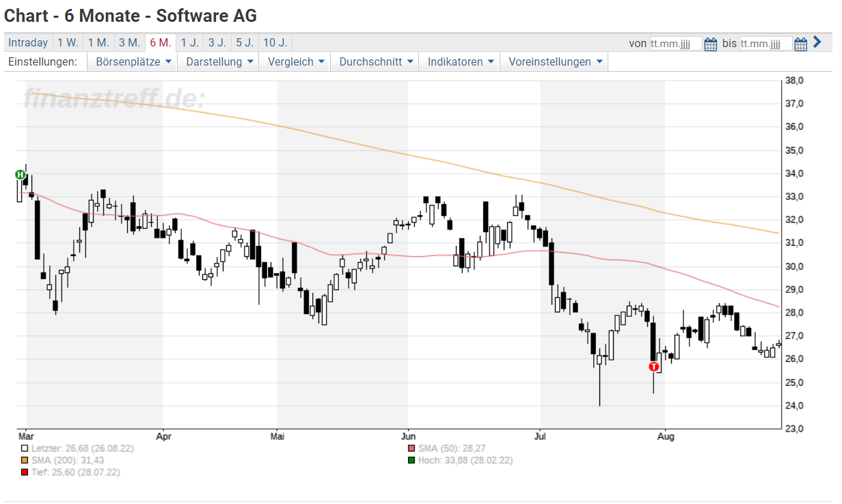Select the 5 J. time range tab

tap(245, 42)
